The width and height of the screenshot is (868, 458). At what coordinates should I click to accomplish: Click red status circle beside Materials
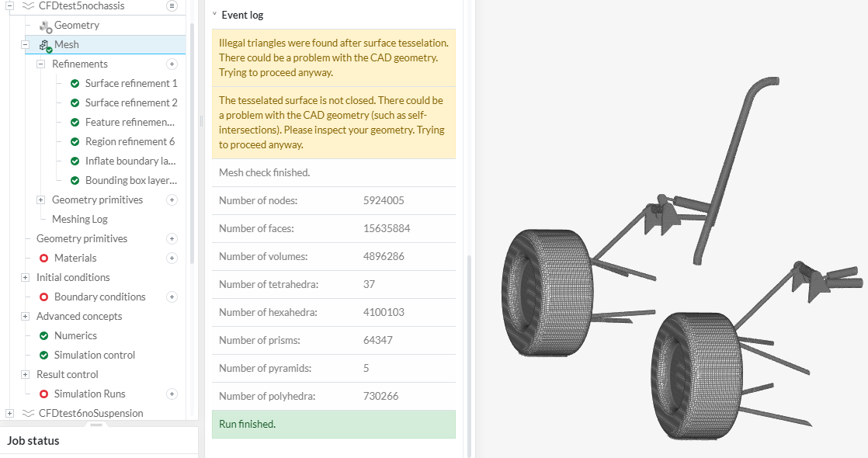pos(43,258)
